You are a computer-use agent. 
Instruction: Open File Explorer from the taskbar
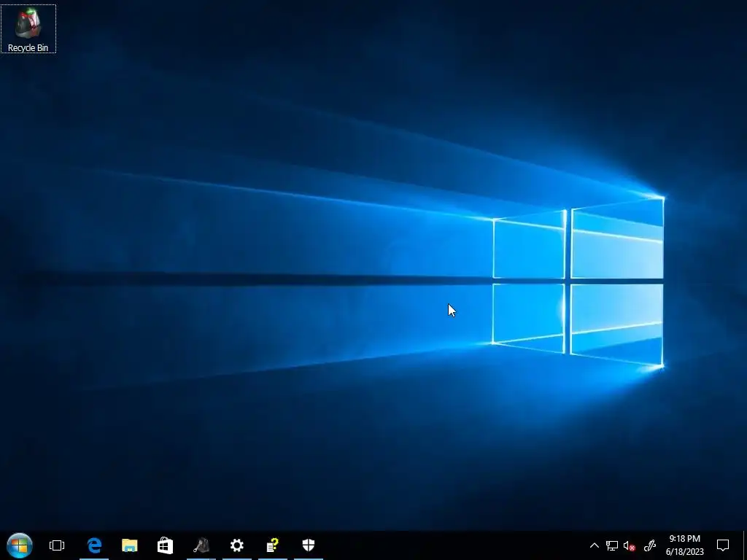coord(130,545)
